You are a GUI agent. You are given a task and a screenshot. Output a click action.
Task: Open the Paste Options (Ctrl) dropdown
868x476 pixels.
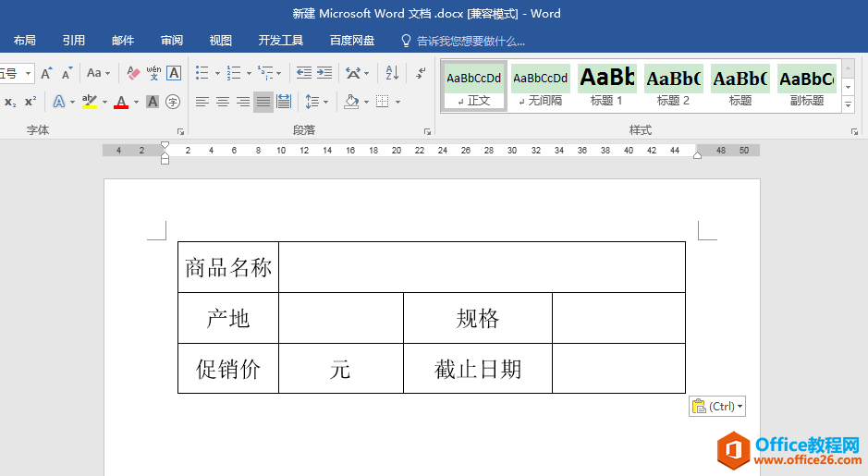717,407
